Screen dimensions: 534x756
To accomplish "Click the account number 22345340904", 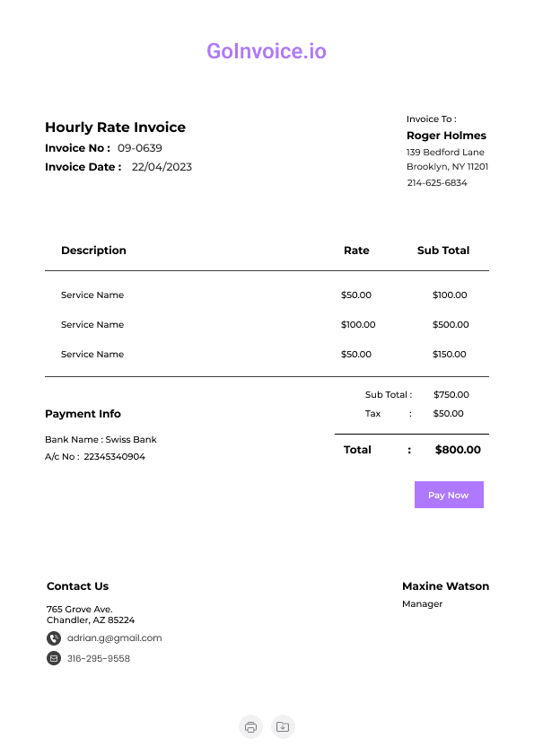I will pos(114,457).
